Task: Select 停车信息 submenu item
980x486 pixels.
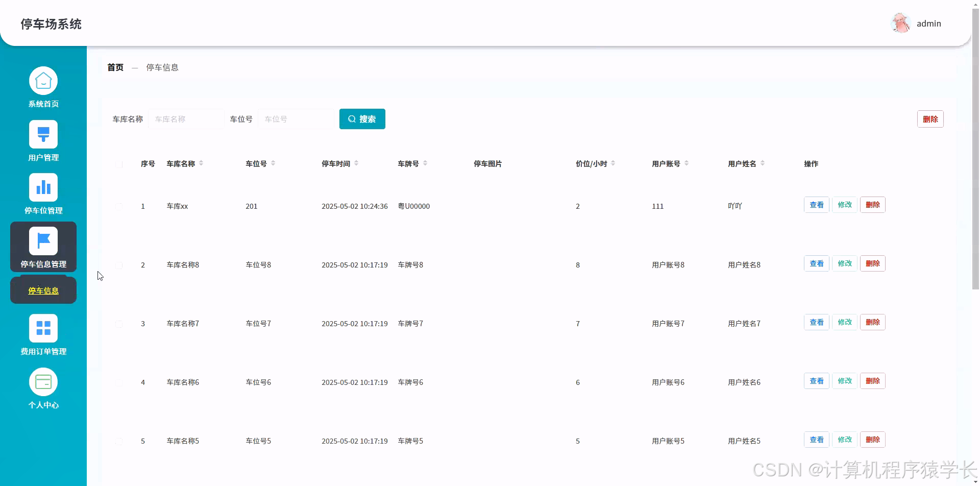Action: (43, 290)
